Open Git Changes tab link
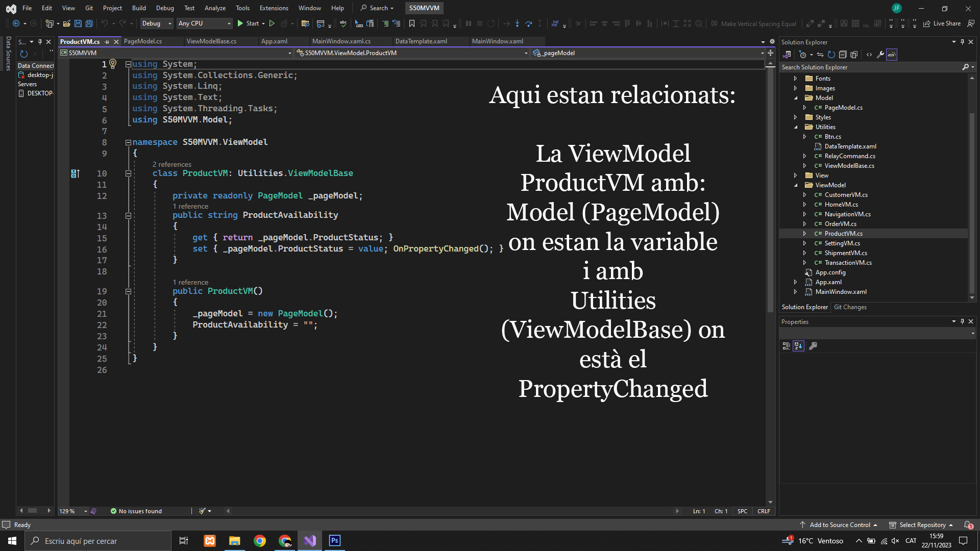The width and height of the screenshot is (980, 551). (850, 307)
